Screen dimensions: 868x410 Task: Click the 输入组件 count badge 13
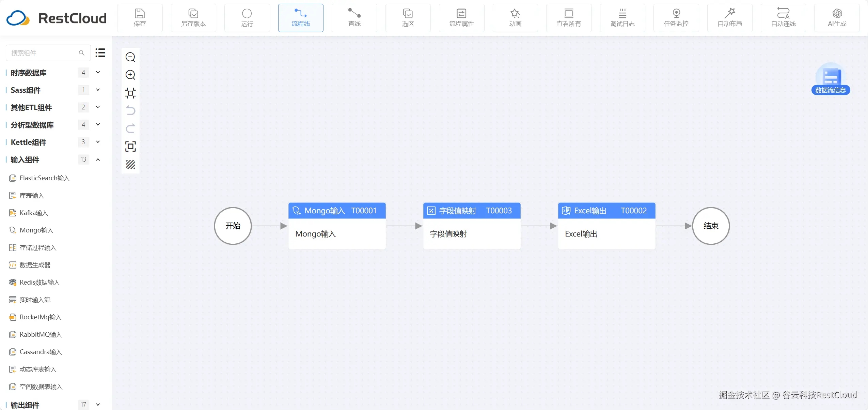tap(83, 160)
